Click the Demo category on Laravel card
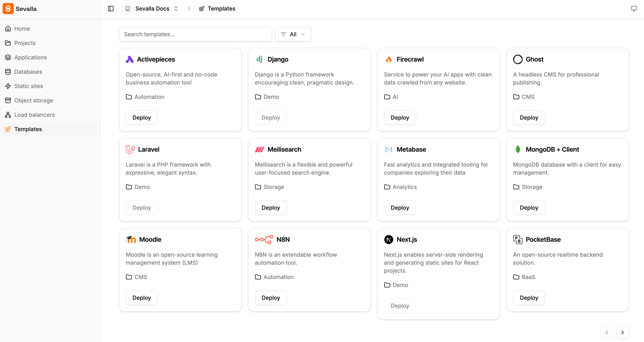The height and width of the screenshot is (342, 644). (x=142, y=187)
